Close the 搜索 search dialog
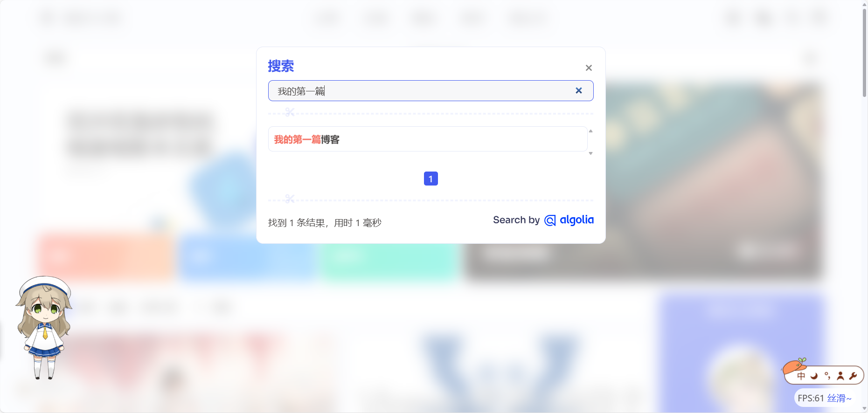868x413 pixels. coord(589,68)
